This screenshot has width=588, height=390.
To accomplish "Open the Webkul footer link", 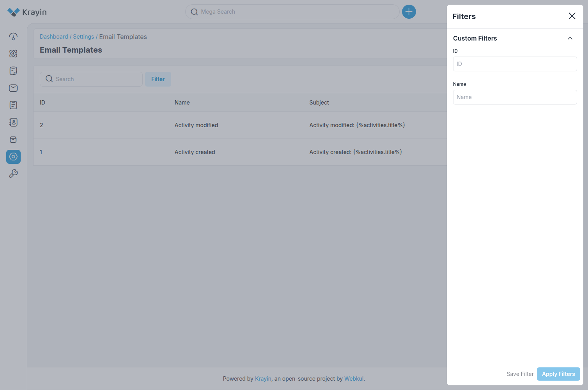I will click(354, 379).
